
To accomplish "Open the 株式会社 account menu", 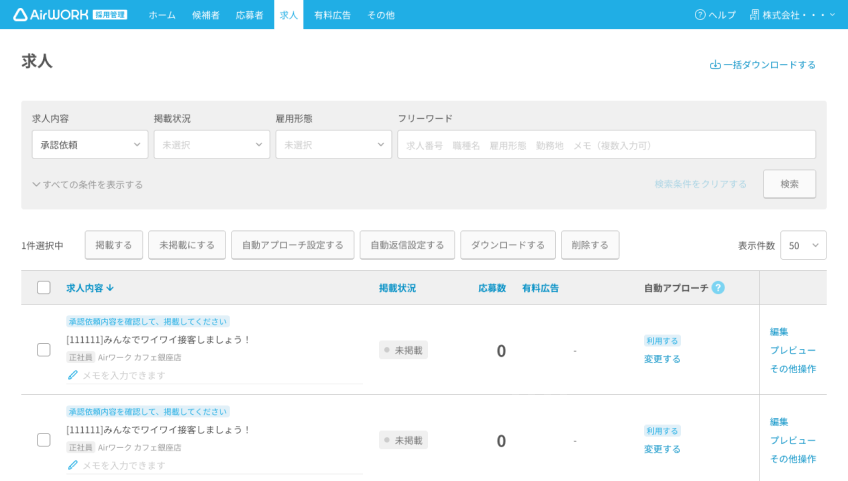I will click(x=792, y=15).
